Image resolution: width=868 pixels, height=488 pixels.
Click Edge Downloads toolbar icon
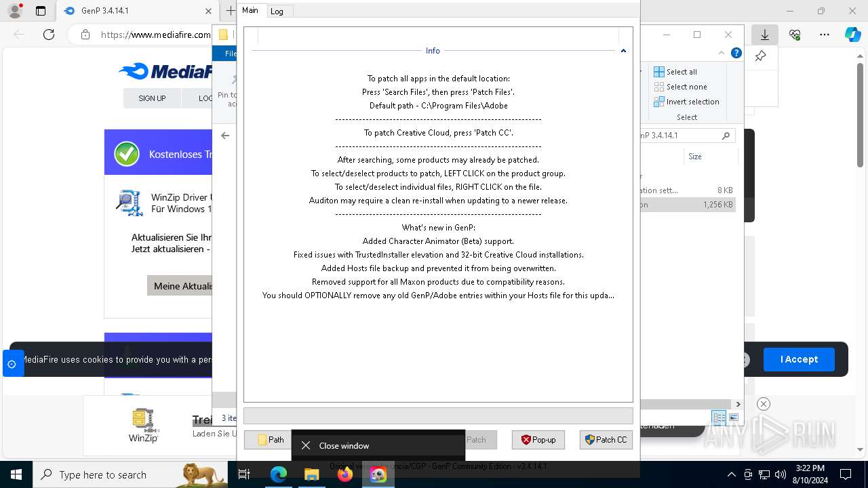[765, 35]
